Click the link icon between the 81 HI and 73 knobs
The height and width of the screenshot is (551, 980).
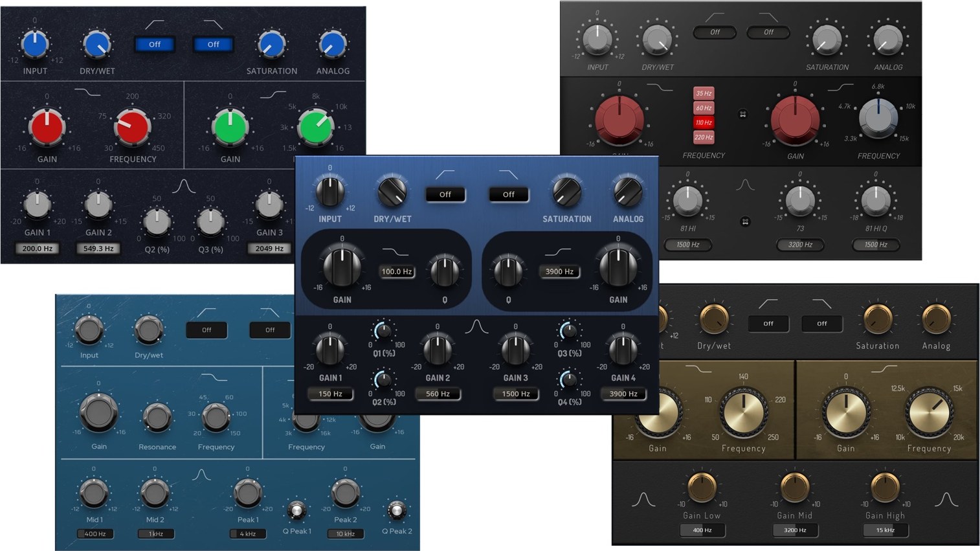[745, 221]
